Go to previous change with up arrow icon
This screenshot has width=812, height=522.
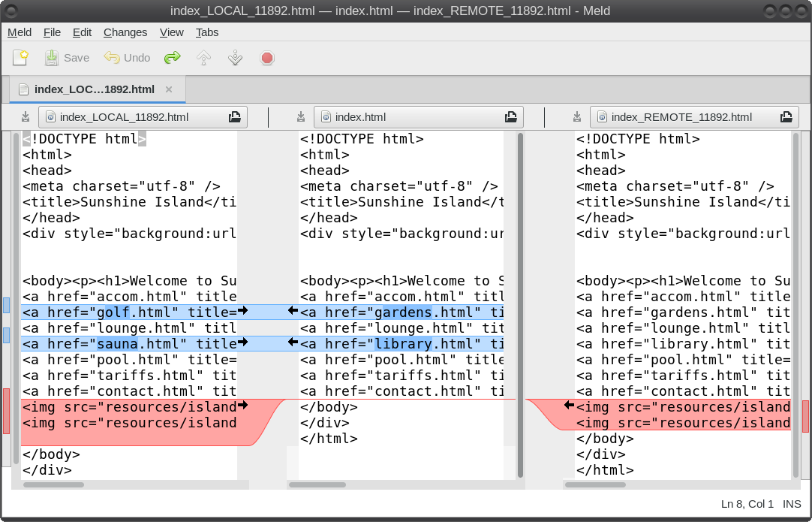(204, 58)
